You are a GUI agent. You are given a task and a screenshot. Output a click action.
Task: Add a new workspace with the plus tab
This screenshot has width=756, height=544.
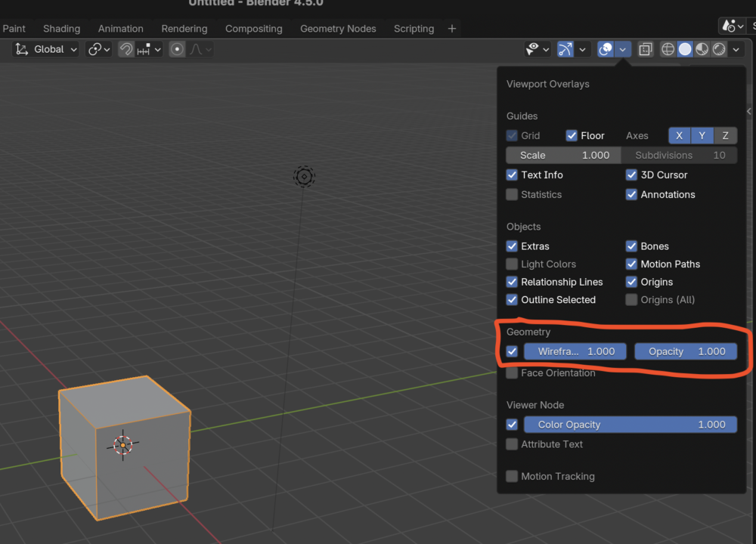point(452,29)
